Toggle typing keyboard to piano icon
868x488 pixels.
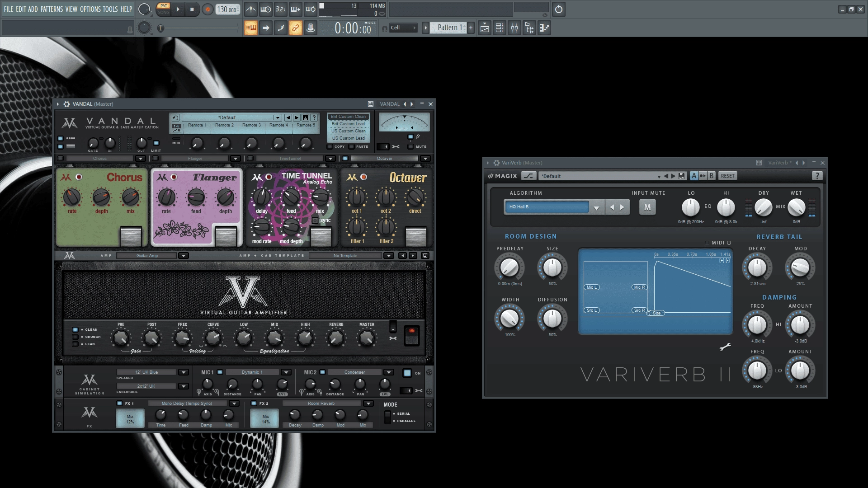pyautogui.click(x=251, y=28)
